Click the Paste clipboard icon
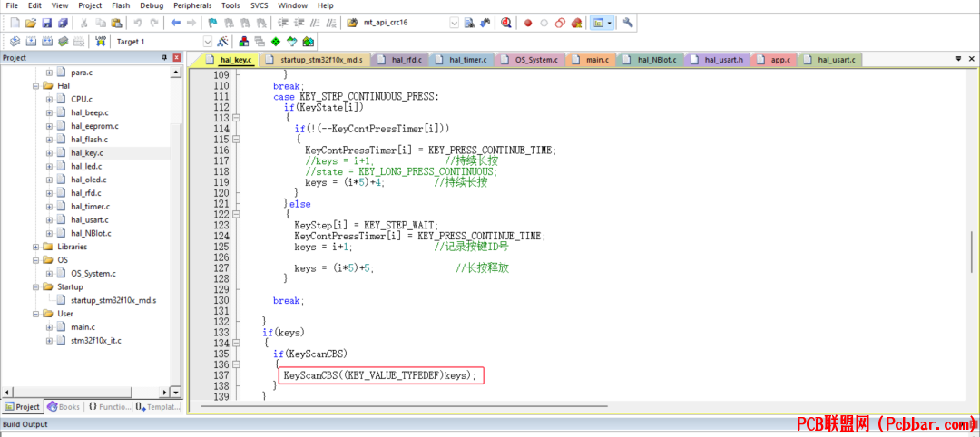 coord(116,23)
